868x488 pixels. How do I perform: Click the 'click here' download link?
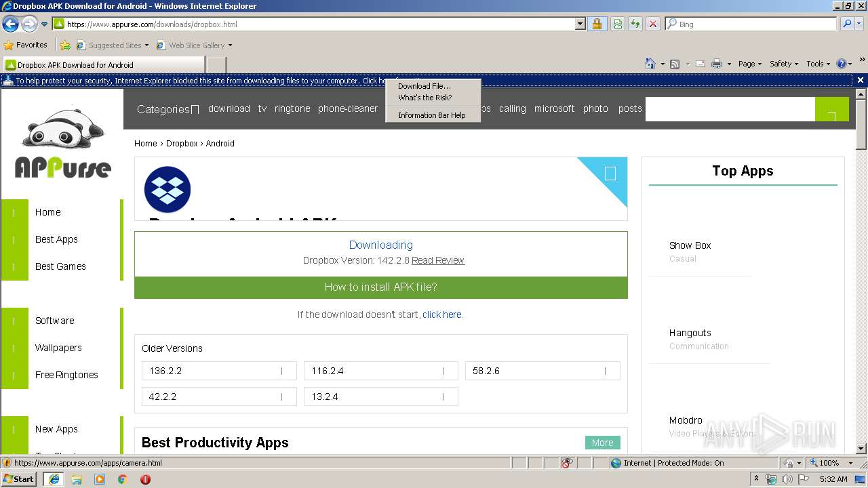pos(442,314)
